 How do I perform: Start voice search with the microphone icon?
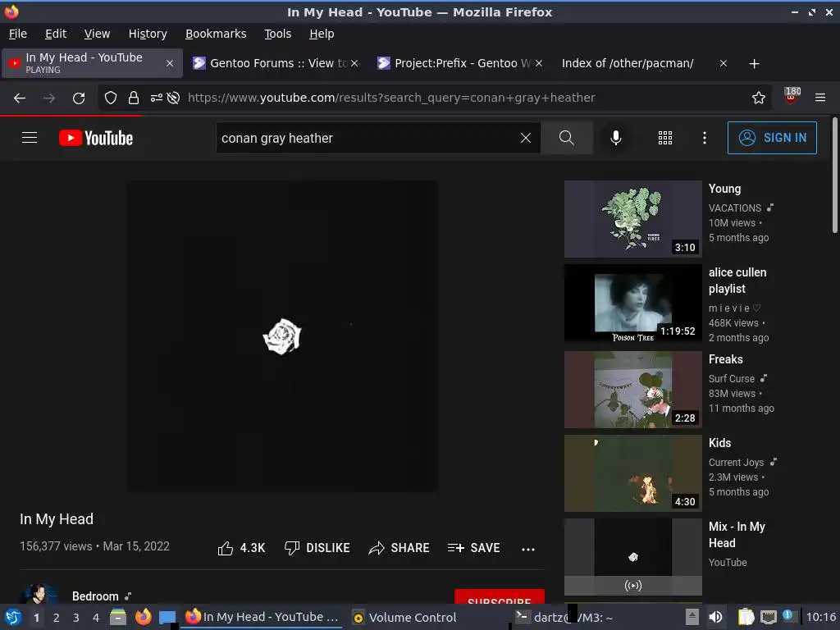coord(616,138)
